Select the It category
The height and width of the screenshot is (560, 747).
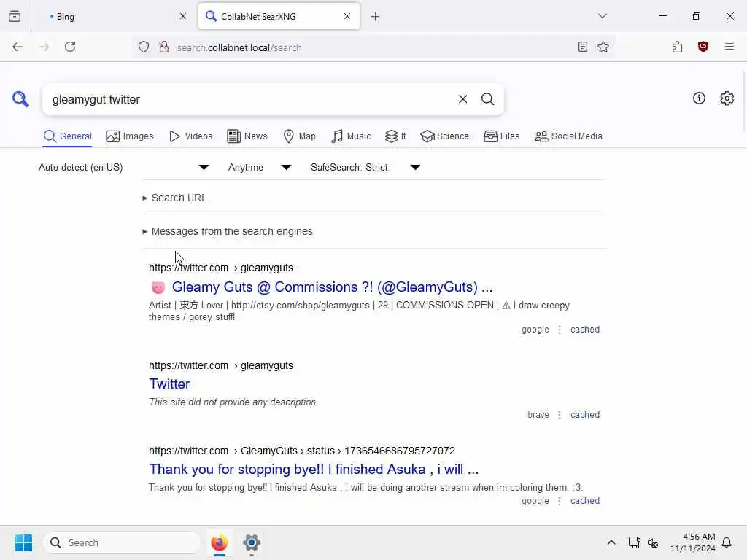(395, 136)
